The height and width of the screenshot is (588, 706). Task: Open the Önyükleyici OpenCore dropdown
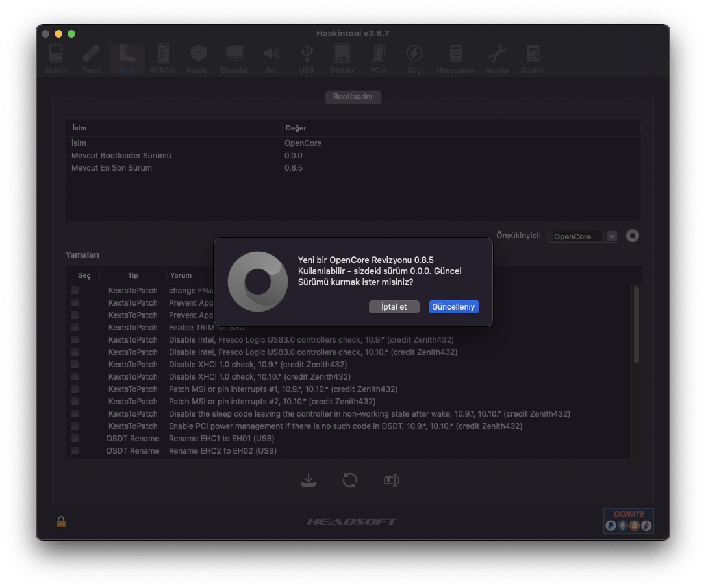click(x=582, y=237)
